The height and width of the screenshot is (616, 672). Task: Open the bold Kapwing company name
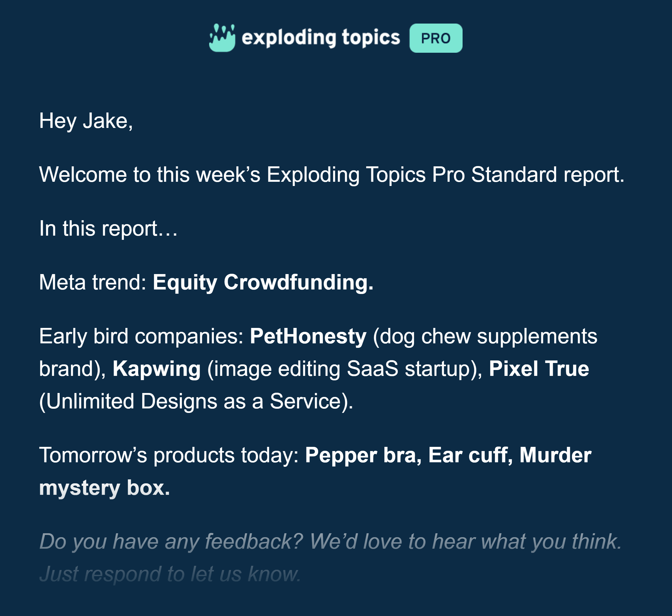tap(157, 369)
